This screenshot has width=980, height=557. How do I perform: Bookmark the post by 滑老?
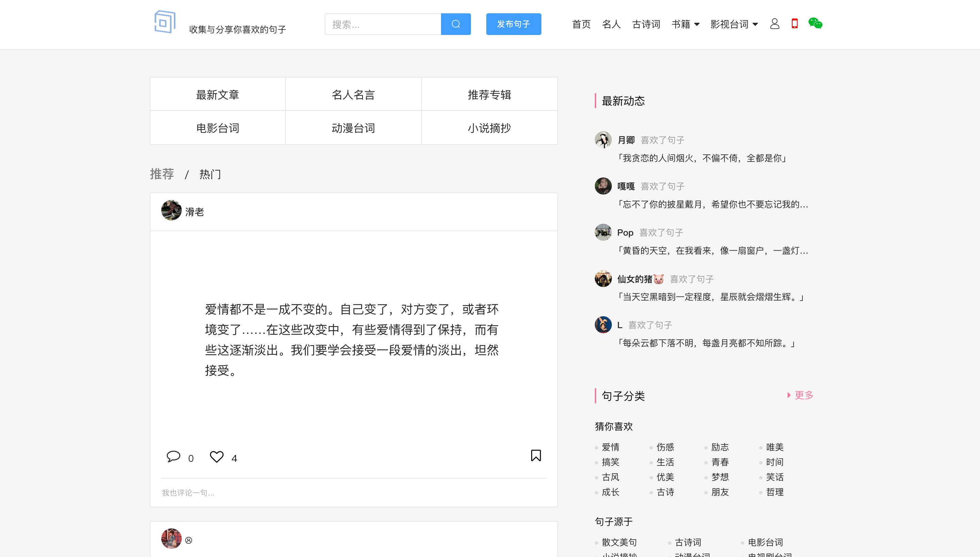coord(536,455)
